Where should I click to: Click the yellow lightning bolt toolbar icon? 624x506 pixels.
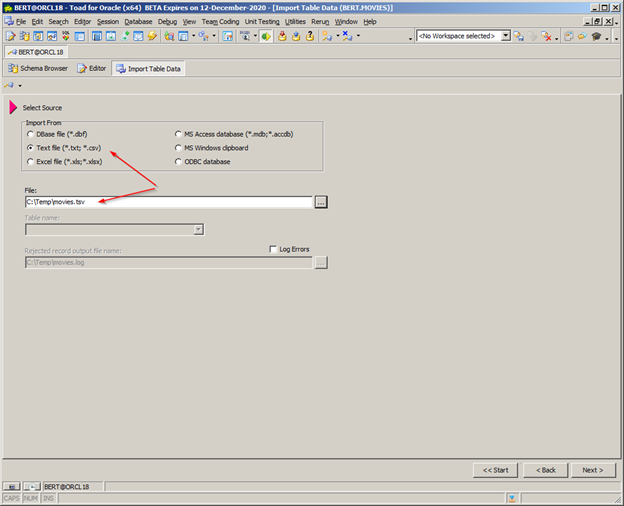[x=152, y=36]
